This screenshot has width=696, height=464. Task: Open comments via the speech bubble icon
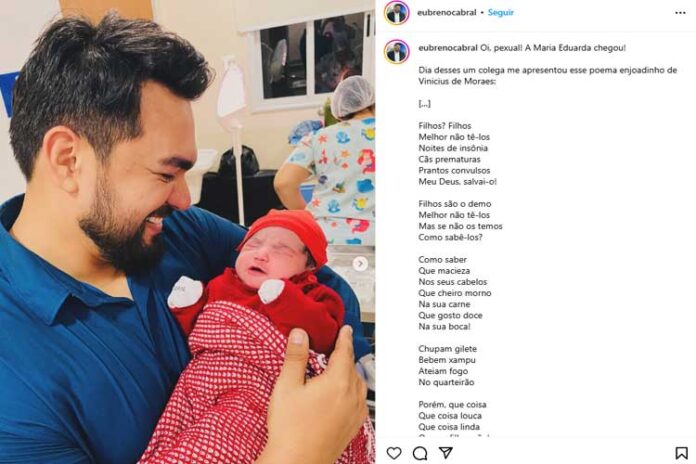(420, 453)
